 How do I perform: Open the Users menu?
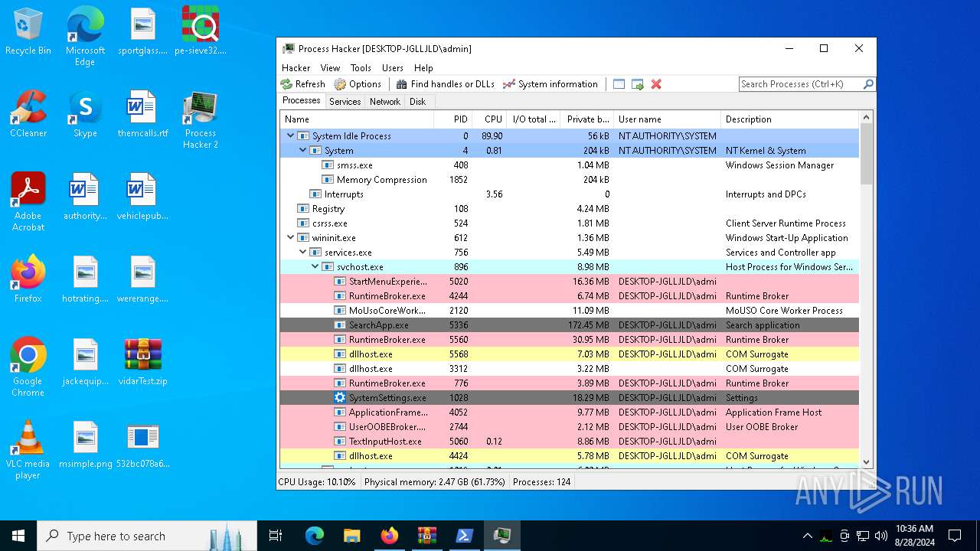[x=393, y=68]
